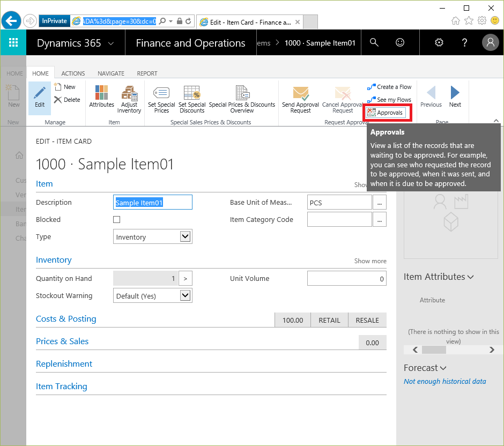504x446 pixels.
Task: Open the search magnifier in the header
Action: 374,42
